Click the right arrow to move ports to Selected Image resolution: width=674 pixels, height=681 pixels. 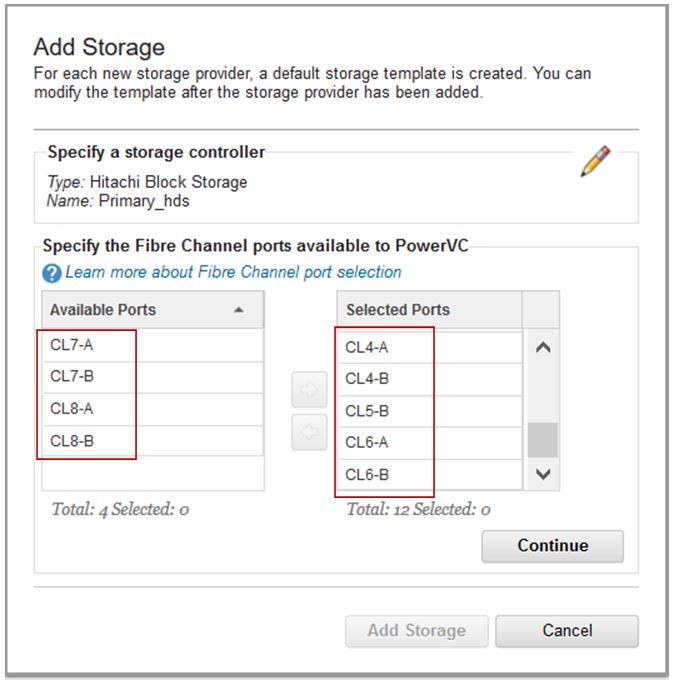(x=309, y=390)
